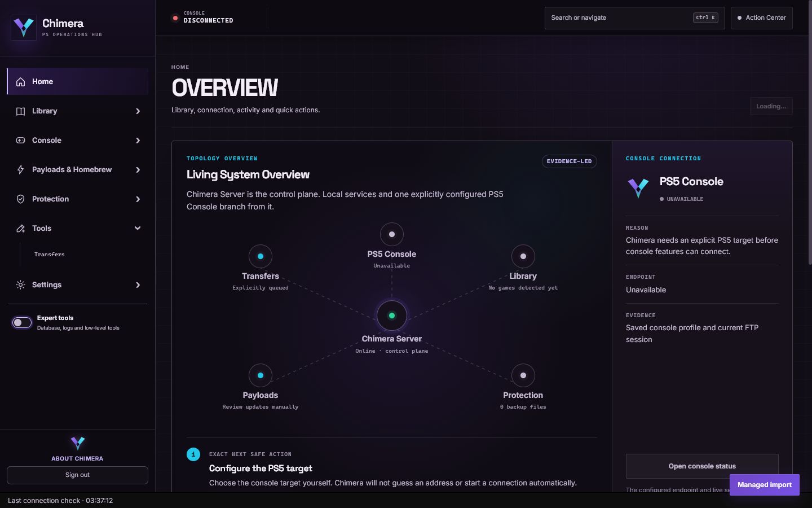Screen dimensions: 812x508
Task: Select the Payloads topology node
Action: tap(261, 375)
